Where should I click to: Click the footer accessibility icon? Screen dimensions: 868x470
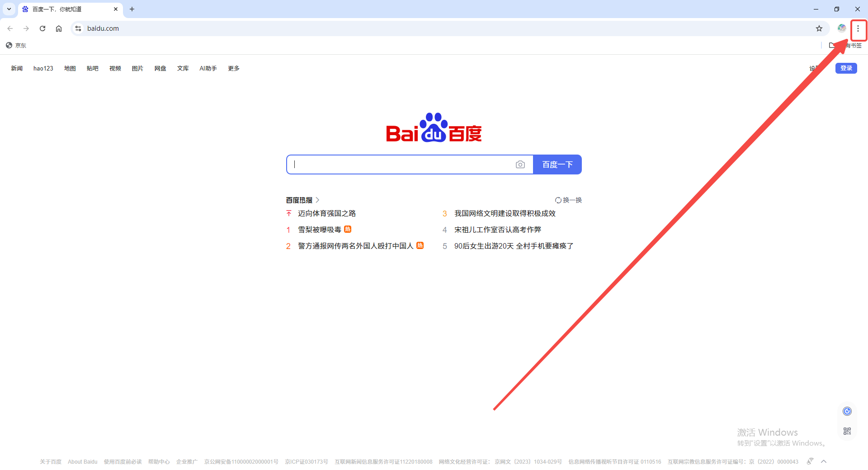tap(810, 461)
